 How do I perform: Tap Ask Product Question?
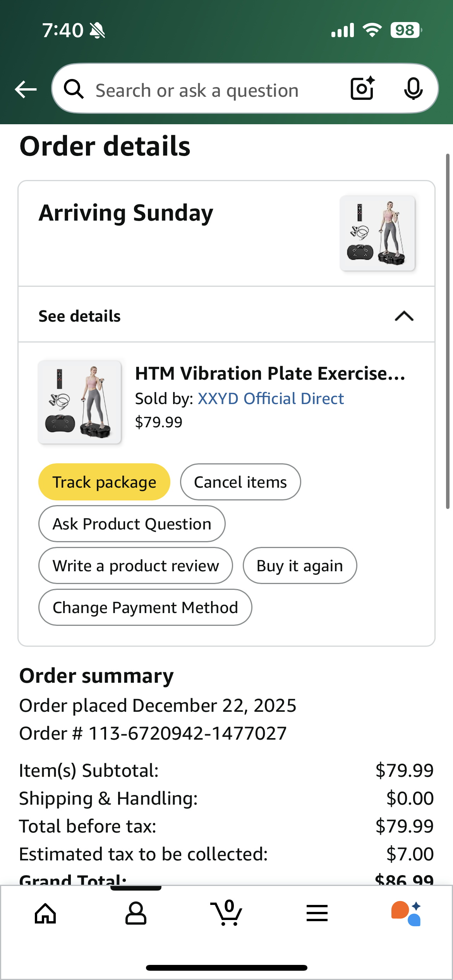coord(132,524)
